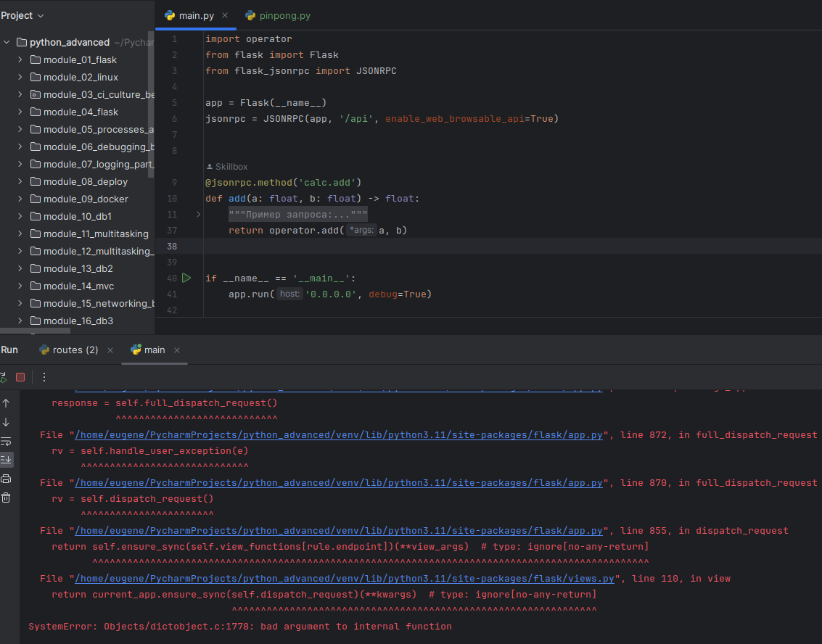
Task: Open flask/views.py link at line 110
Action: tap(345, 579)
